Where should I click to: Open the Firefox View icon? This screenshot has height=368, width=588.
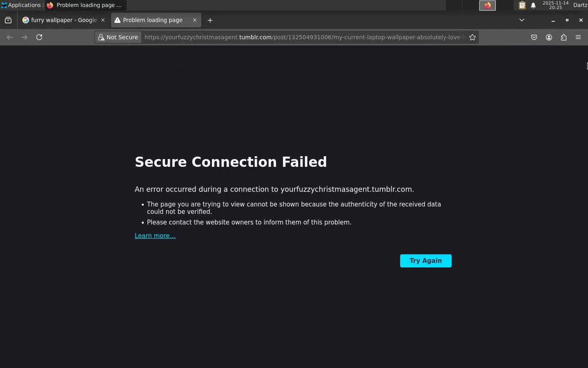click(8, 20)
